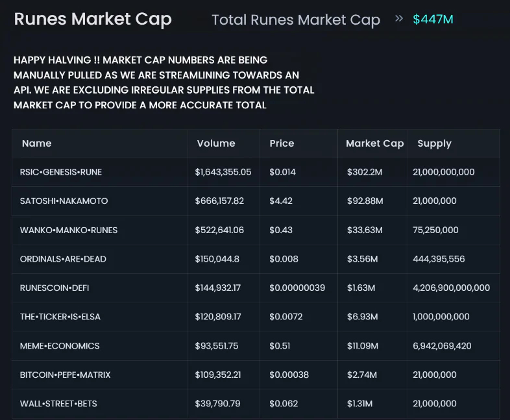Select the ORDINALS•ARE•DEAD row name
This screenshot has width=510, height=420.
(x=63, y=259)
